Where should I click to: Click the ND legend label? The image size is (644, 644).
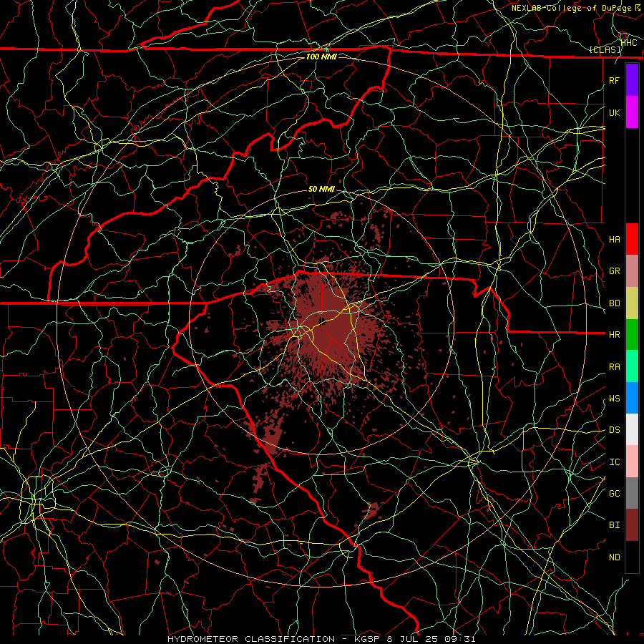click(x=614, y=557)
